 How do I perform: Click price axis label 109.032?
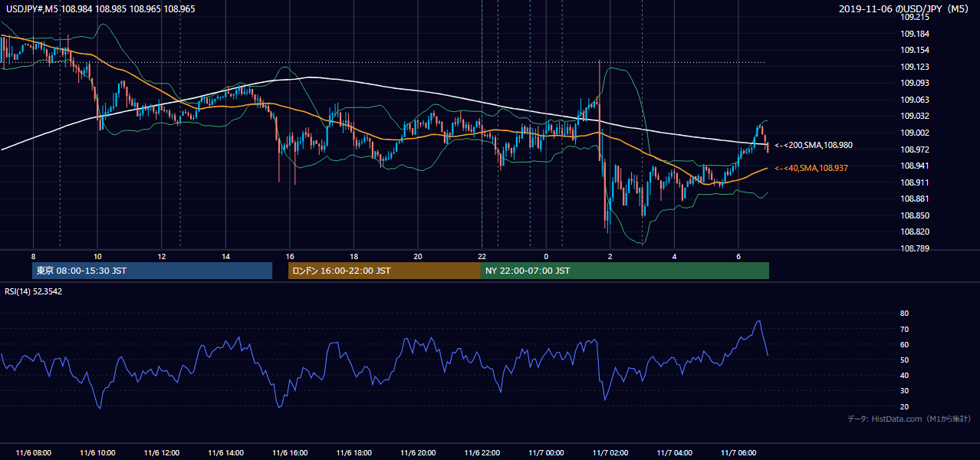click(915, 116)
